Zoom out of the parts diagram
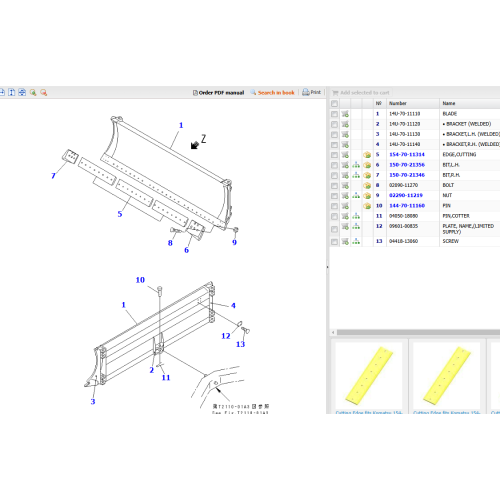 click(x=44, y=92)
